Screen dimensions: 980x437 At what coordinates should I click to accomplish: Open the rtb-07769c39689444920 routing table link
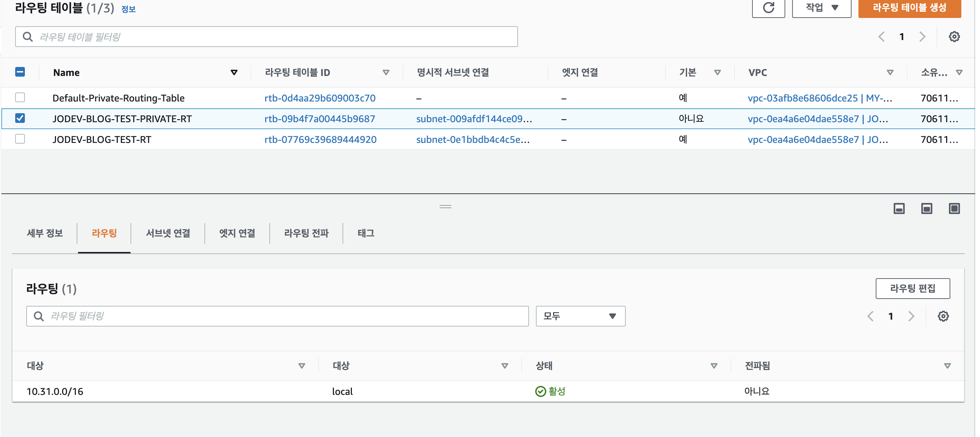pos(320,139)
